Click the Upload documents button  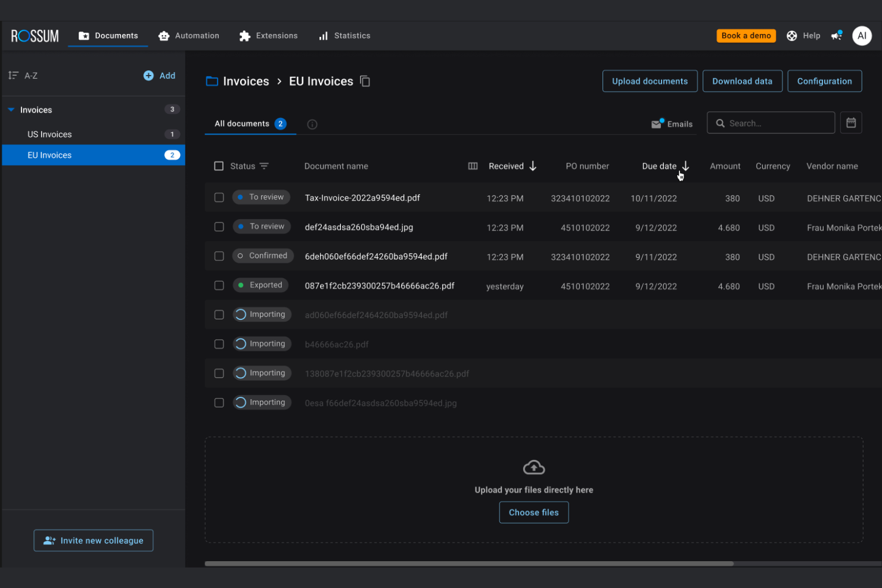[x=650, y=80]
